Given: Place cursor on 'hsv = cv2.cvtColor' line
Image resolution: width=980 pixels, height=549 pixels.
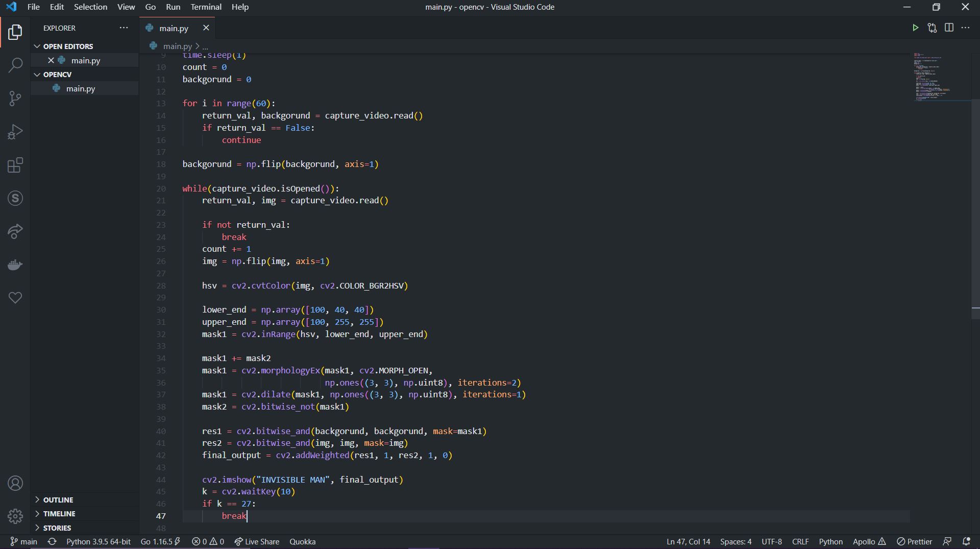Looking at the screenshot, I should click(305, 285).
